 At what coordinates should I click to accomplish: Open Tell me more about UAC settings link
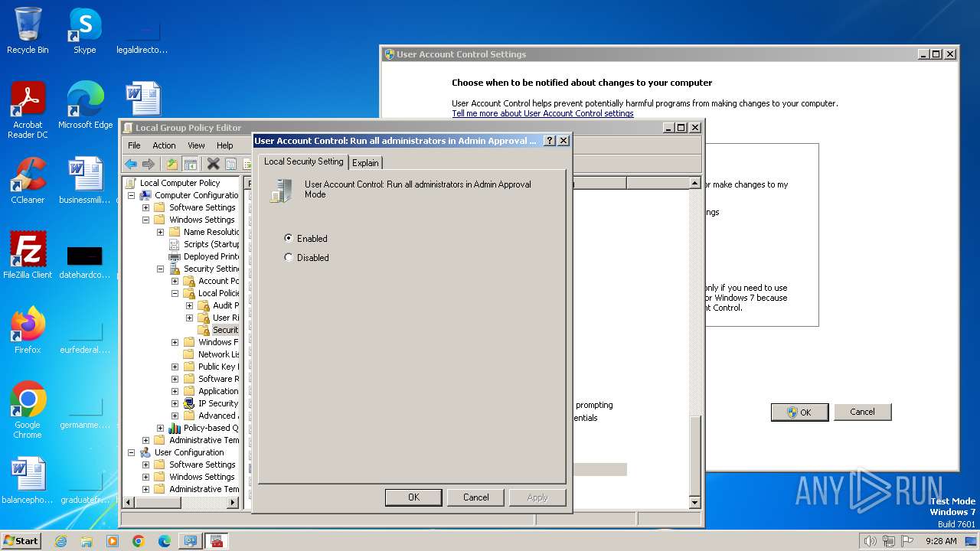[542, 113]
